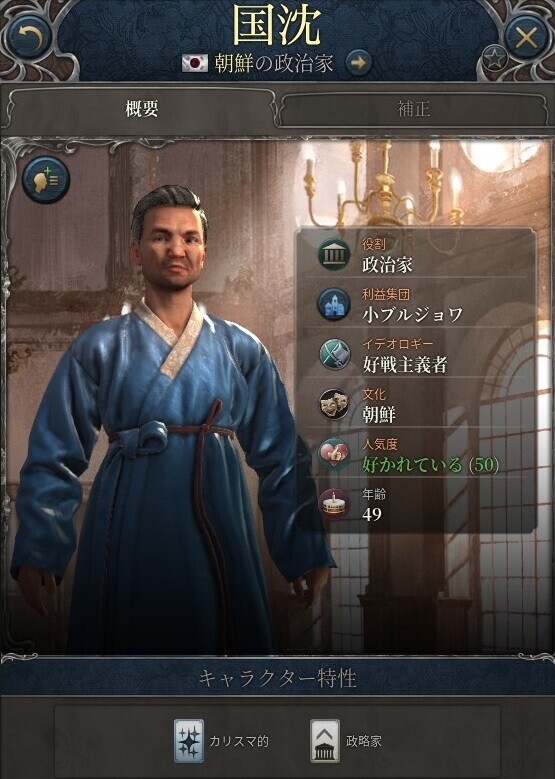
Task: Click the 政治家 role building icon
Action: tap(334, 254)
